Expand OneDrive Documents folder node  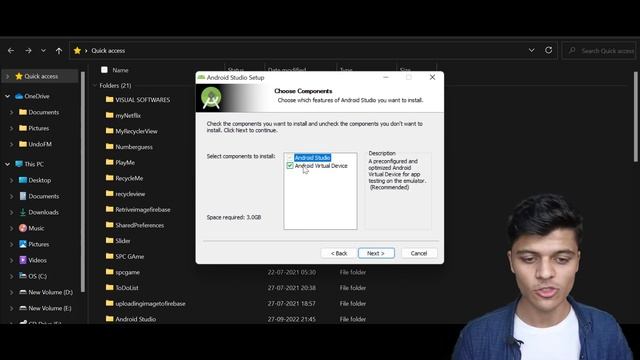[11, 112]
